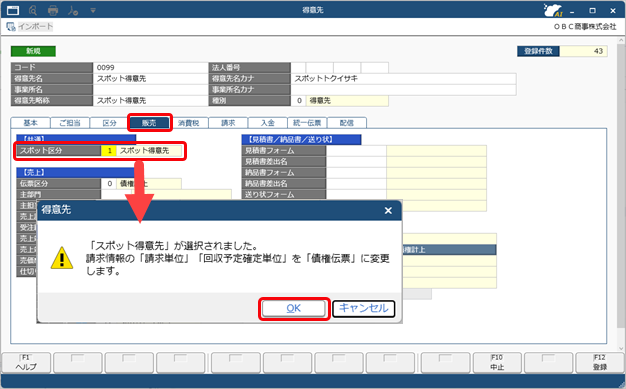Switch to the 統一伝票 tab
This screenshot has height=389, width=626.
click(307, 123)
